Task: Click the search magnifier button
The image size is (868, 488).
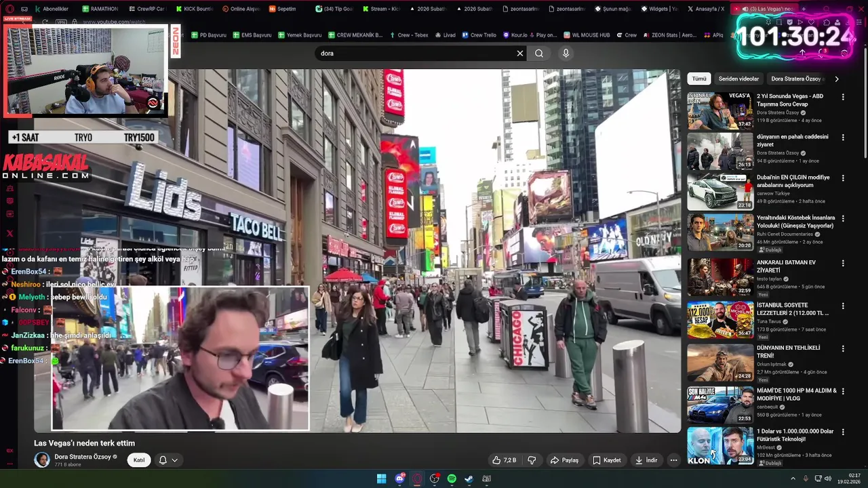Action: coord(539,54)
